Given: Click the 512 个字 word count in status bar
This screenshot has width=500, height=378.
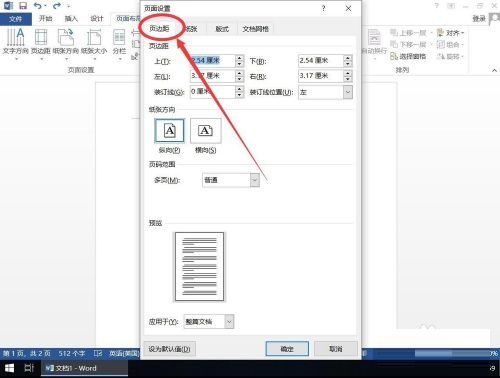Looking at the screenshot, I should tap(72, 353).
